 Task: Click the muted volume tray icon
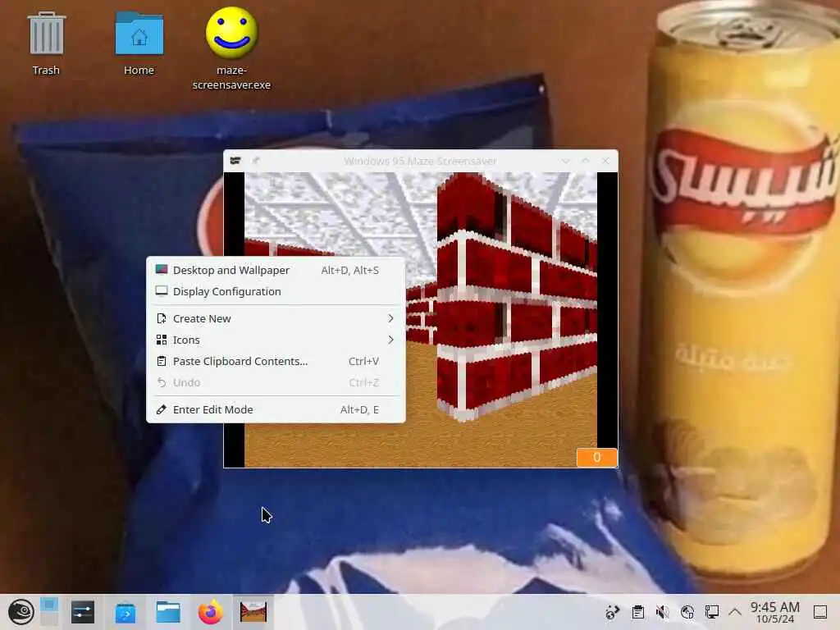pos(662,612)
